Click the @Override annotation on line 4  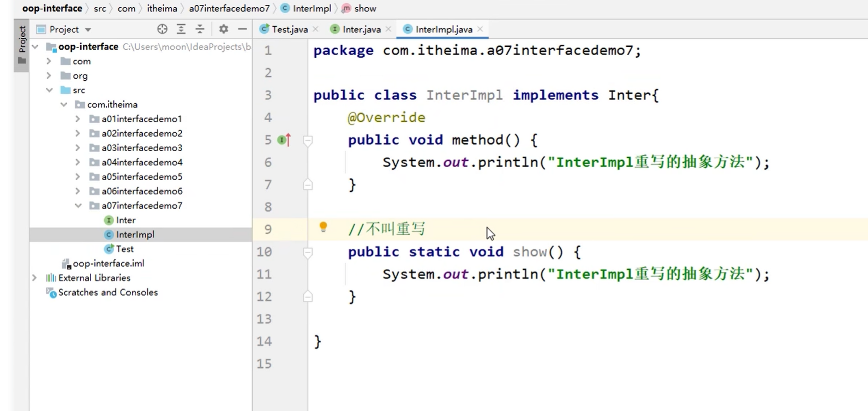coord(386,117)
